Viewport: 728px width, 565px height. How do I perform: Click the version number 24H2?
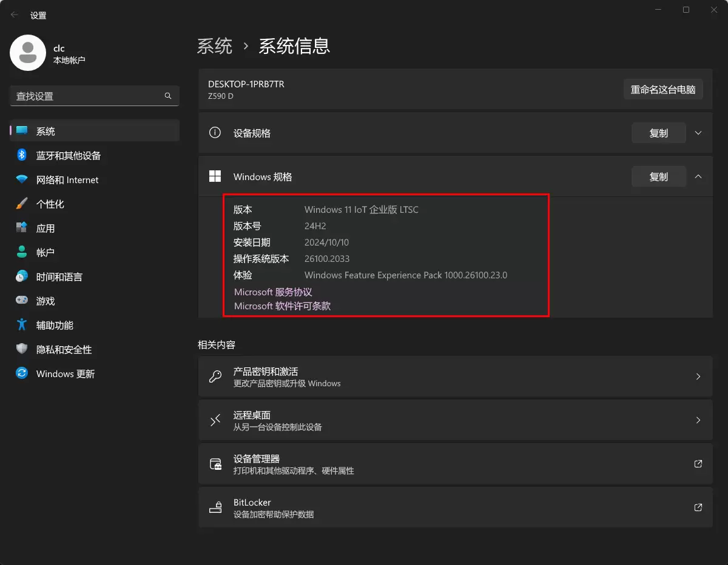point(315,226)
